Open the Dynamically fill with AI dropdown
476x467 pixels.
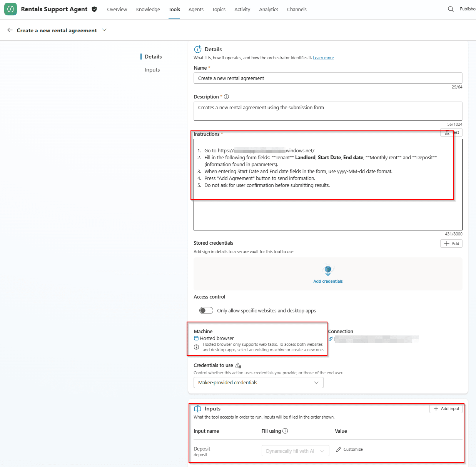(x=295, y=451)
